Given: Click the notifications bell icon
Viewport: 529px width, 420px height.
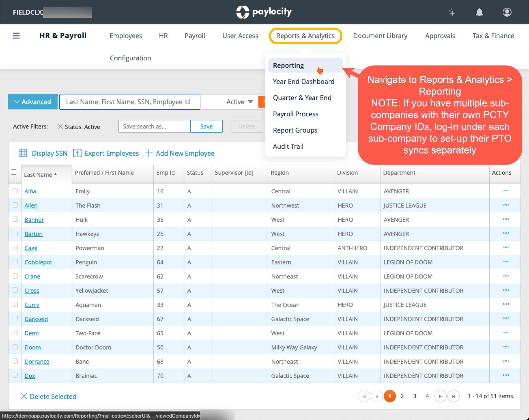Looking at the screenshot, I should pyautogui.click(x=479, y=12).
